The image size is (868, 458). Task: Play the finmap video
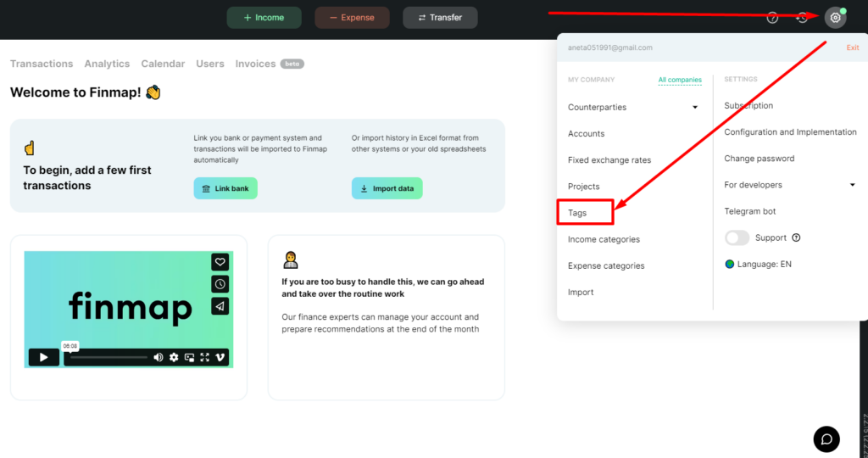tap(44, 357)
